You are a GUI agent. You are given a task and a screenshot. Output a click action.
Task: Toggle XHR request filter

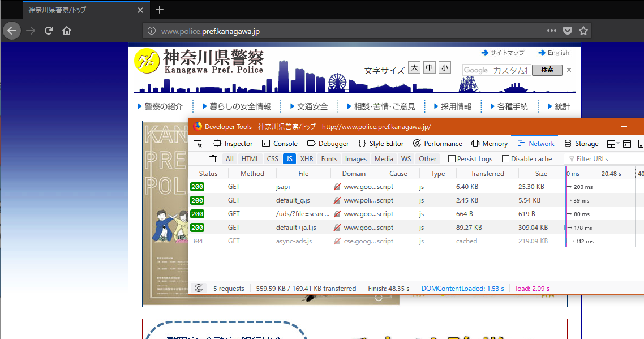[306, 159]
